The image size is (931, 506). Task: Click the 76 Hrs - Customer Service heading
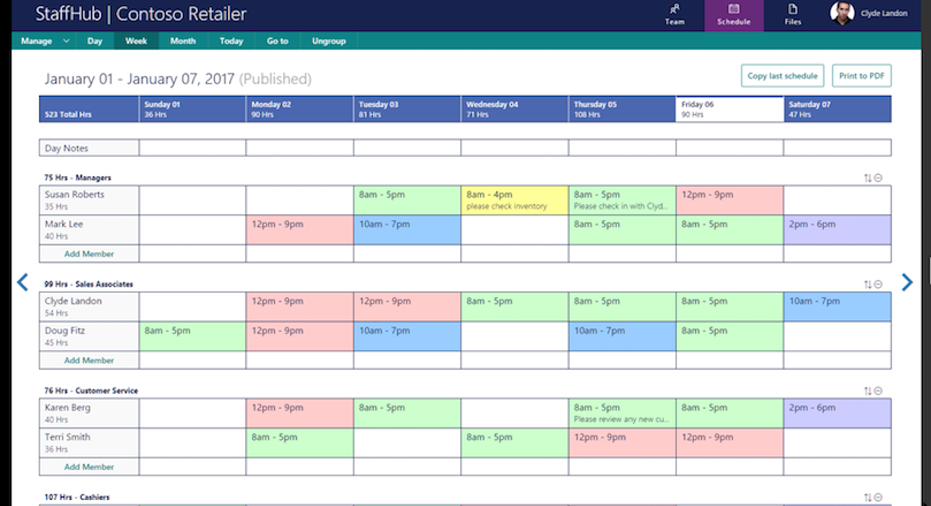point(91,391)
